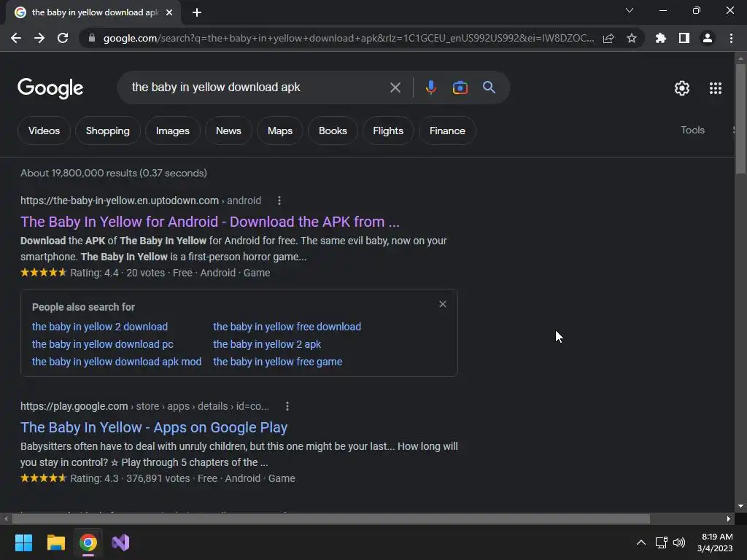
Task: Switch to News results
Action: click(x=228, y=131)
